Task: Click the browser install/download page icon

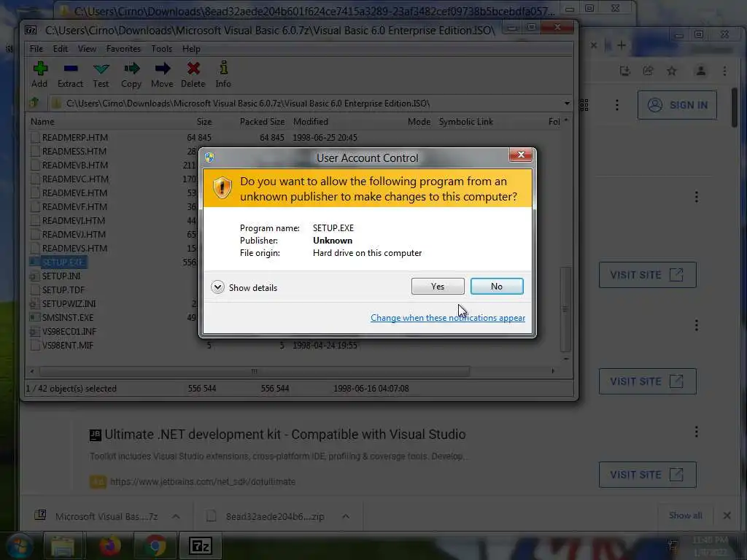Action: pyautogui.click(x=625, y=71)
